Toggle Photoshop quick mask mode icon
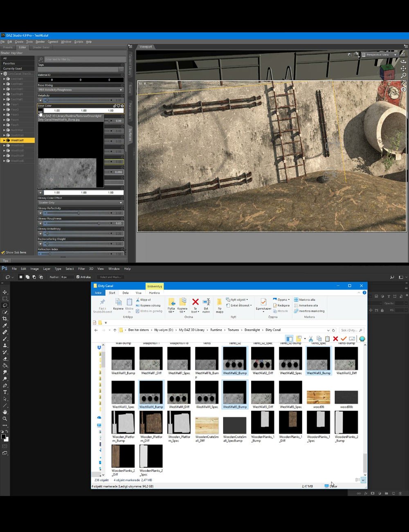Viewport: 409px width, 532px height. (5, 447)
